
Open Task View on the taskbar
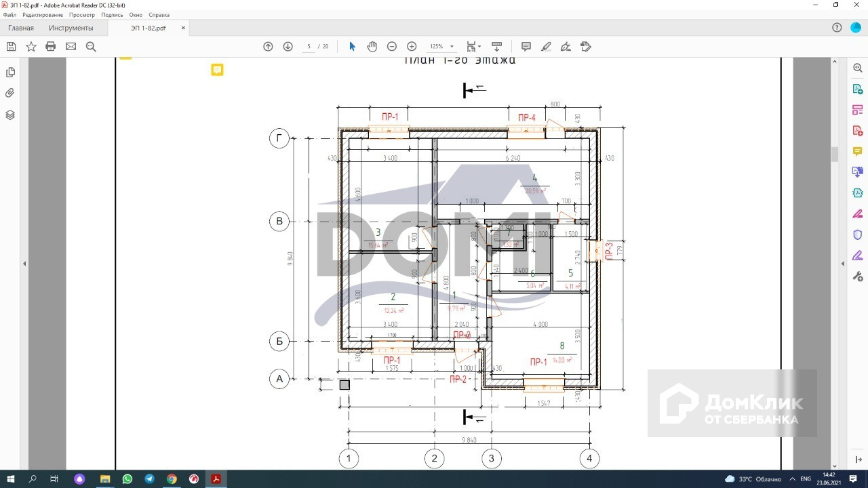(54, 479)
